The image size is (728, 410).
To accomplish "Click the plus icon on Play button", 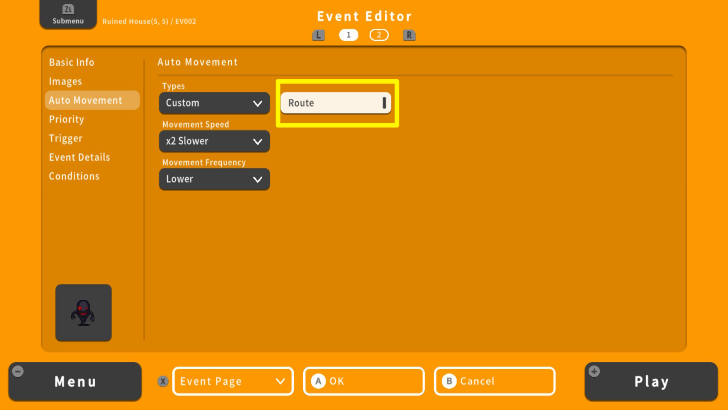I will tap(594, 371).
